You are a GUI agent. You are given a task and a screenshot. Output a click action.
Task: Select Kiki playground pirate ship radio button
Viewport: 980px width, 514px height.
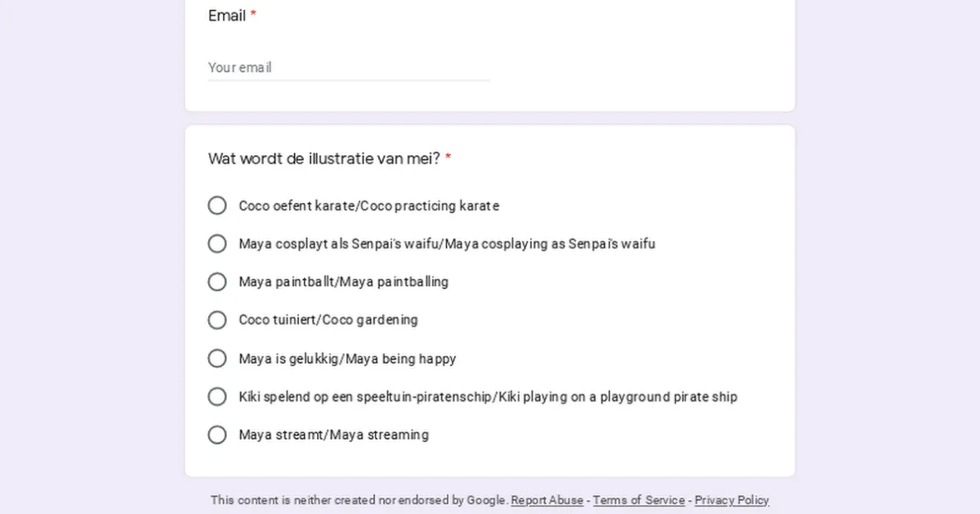click(x=217, y=397)
